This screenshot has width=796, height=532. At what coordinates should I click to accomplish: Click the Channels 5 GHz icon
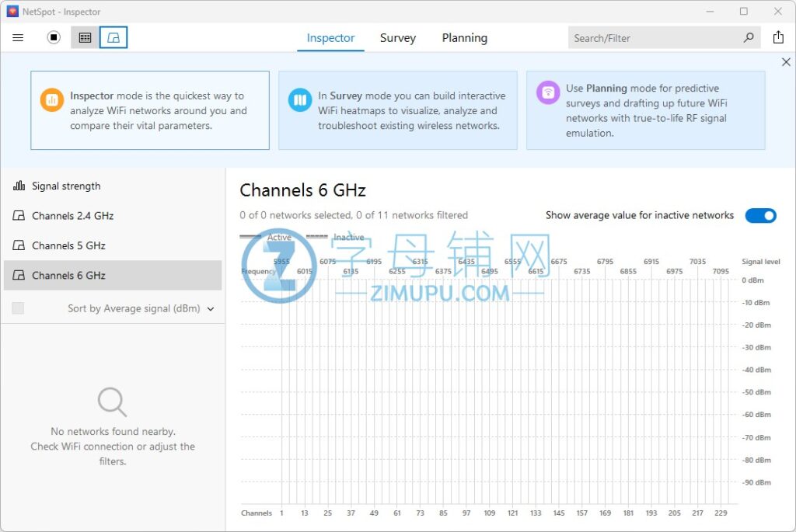[19, 245]
